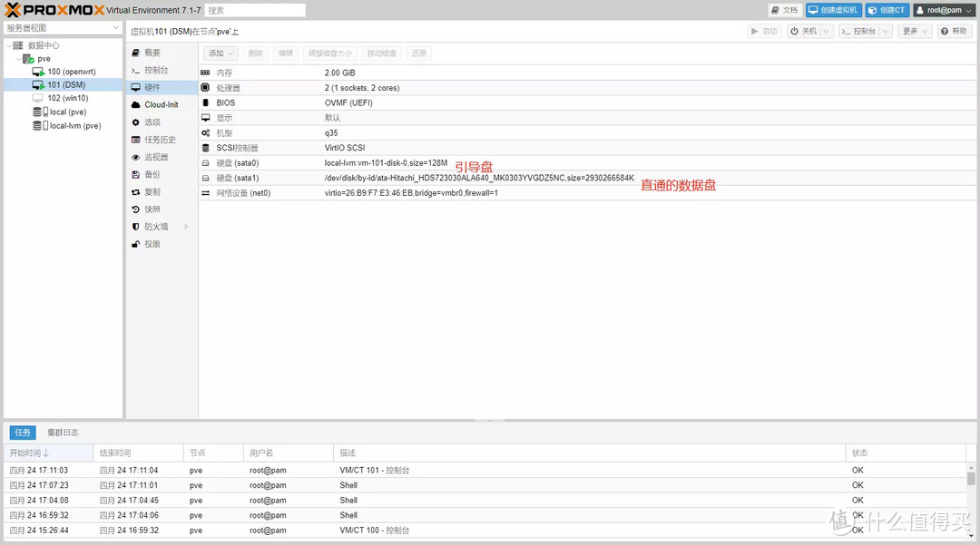Click the 还原 revert button

point(418,54)
